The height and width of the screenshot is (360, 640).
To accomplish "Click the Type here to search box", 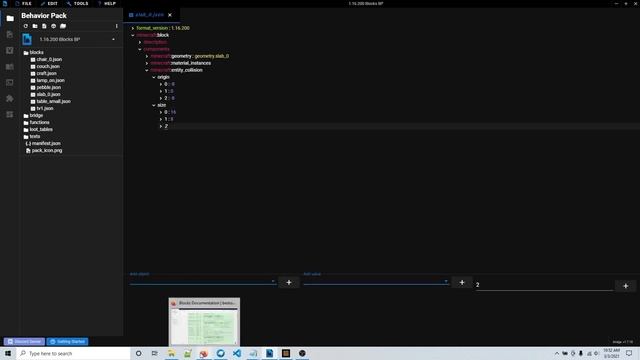I will (x=73, y=353).
